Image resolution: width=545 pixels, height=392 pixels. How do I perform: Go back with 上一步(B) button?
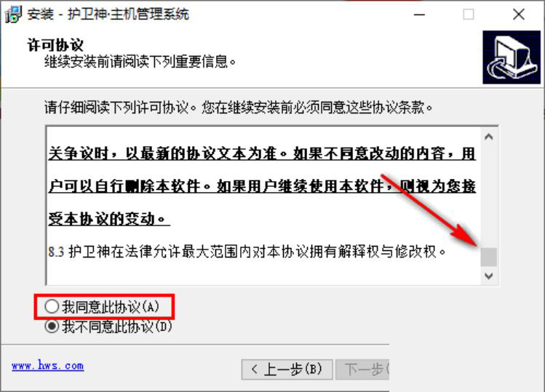287,369
